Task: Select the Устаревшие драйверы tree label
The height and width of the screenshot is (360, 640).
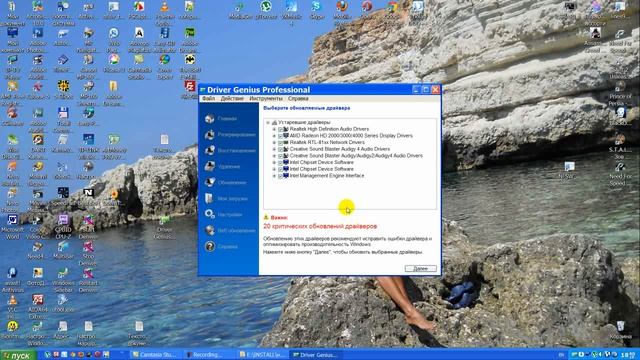Action: [304, 122]
